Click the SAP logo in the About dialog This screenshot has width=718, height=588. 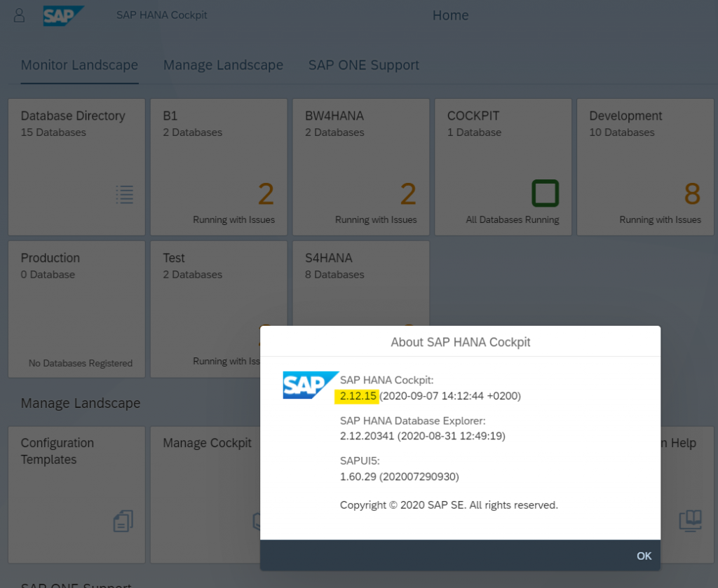click(x=311, y=385)
